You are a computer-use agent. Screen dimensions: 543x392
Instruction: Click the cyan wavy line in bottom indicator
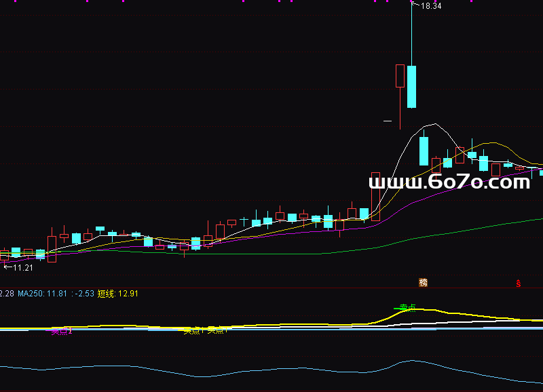[271, 372]
